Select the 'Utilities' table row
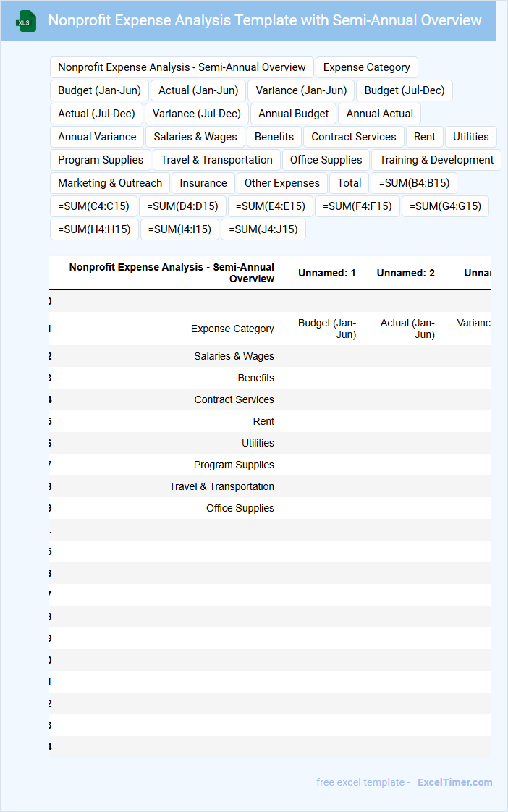Image resolution: width=508 pixels, height=812 pixels. 270,444
